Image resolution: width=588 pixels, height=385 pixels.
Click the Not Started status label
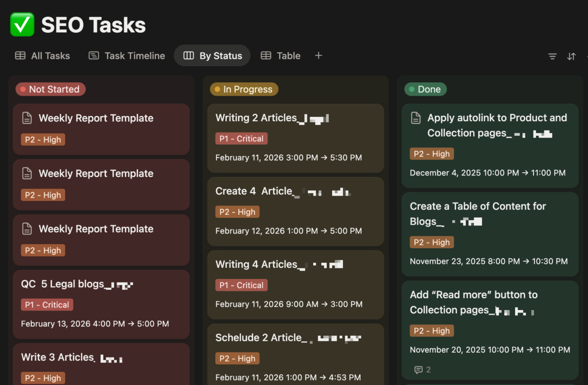click(50, 89)
